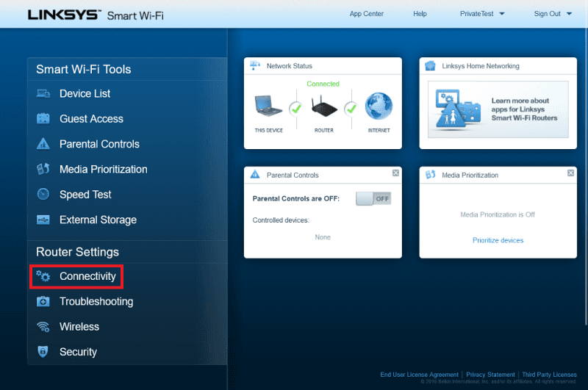The height and width of the screenshot is (390, 588).
Task: Open the Security shield icon
Action: tap(43, 352)
